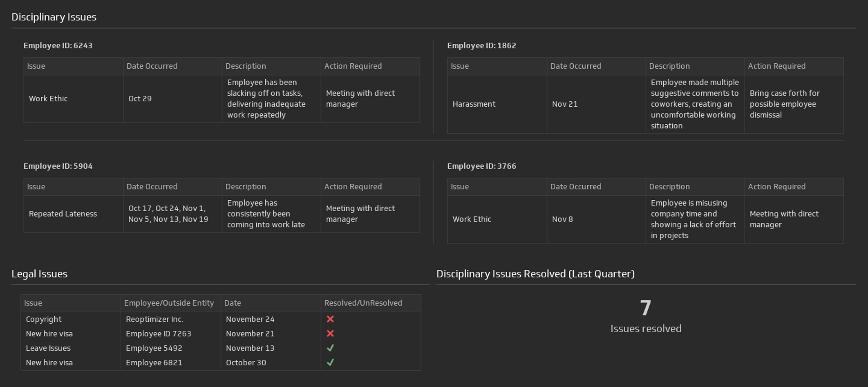The image size is (868, 387).
Task: Select the Legal Issues panel title
Action: [x=39, y=274]
